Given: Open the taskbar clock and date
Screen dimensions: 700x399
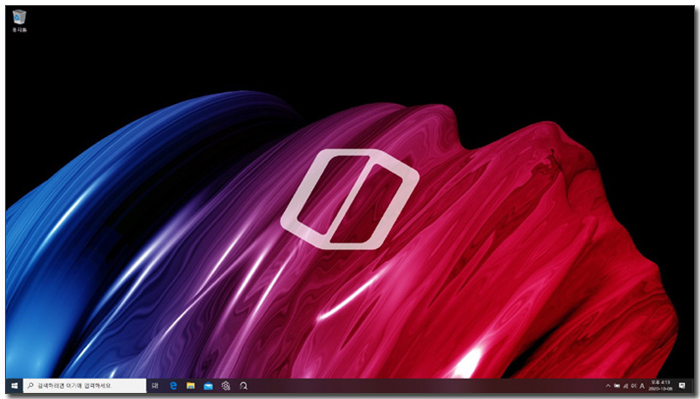Looking at the screenshot, I should tap(661, 386).
